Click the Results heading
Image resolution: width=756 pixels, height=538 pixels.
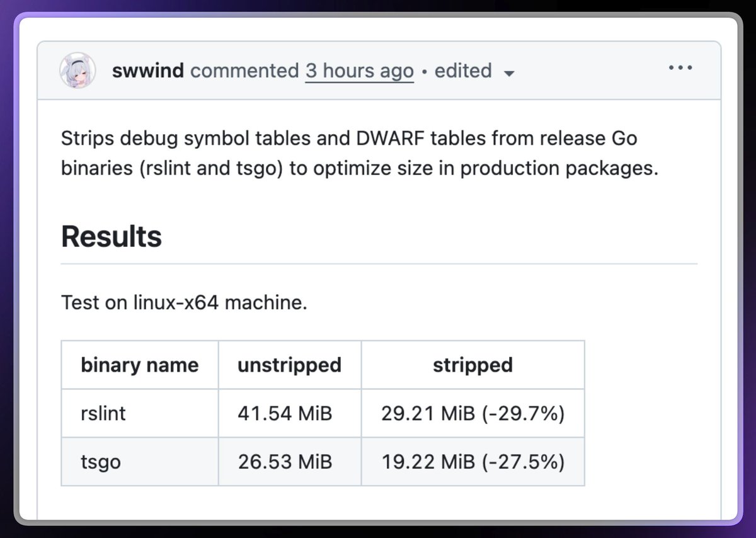[112, 237]
